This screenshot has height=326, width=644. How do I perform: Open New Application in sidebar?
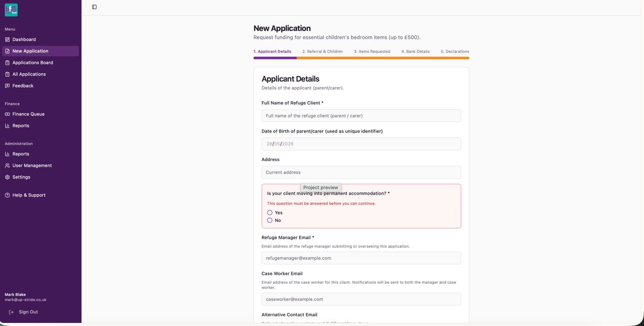pos(40,51)
